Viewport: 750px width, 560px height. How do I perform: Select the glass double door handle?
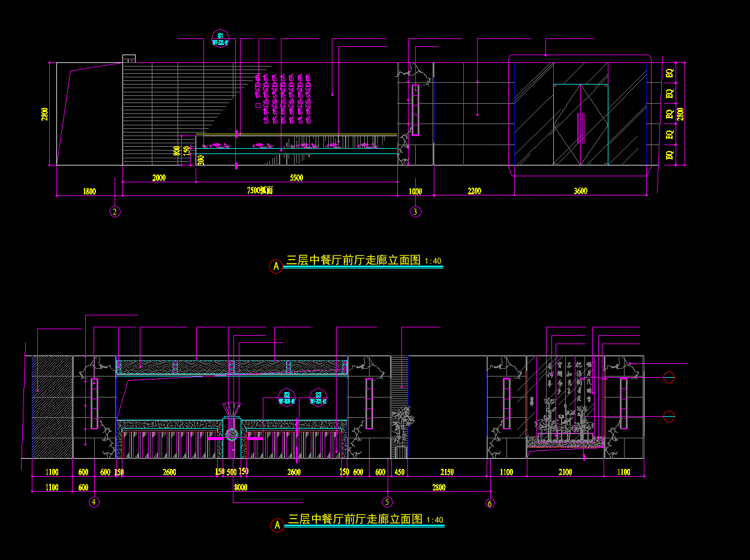coord(580,128)
